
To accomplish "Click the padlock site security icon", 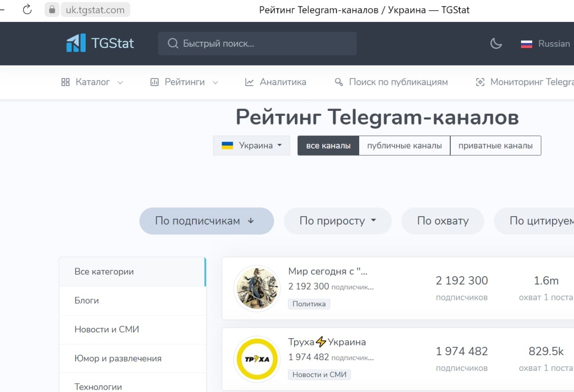I will click(x=52, y=9).
